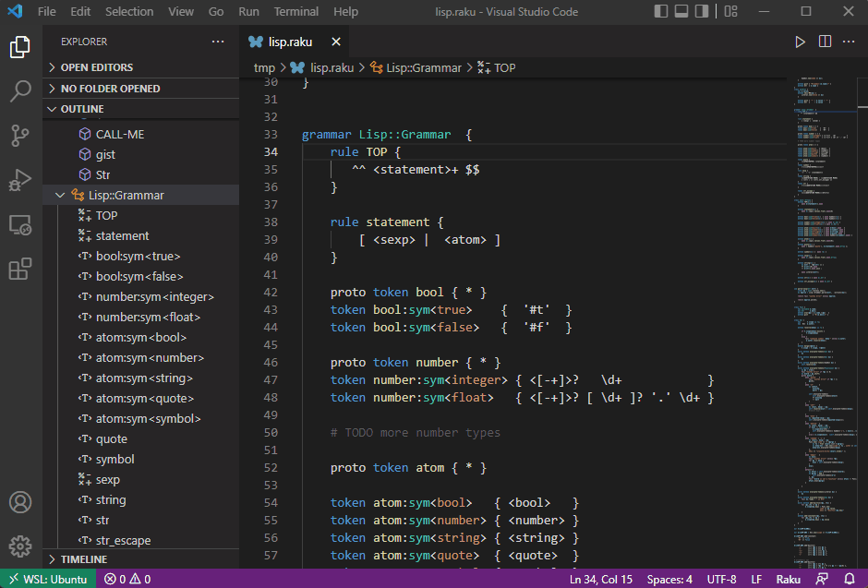Screen dimensions: 868x588
Task: Open the Manage gear icon
Action: coord(20,546)
